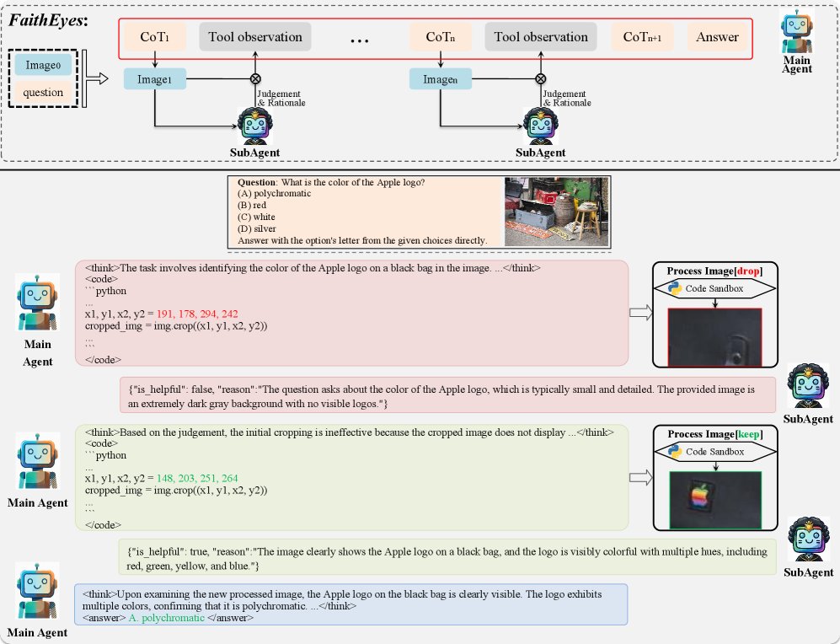
Task: Choose option (B) red
Action: click(252, 205)
